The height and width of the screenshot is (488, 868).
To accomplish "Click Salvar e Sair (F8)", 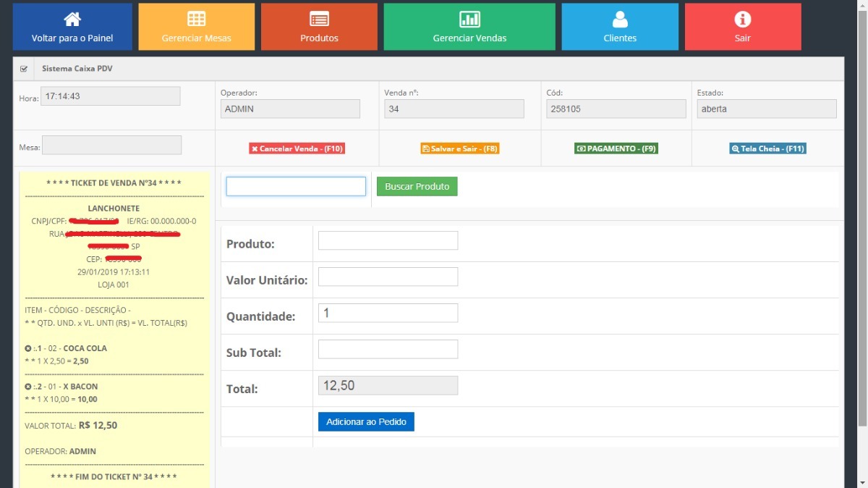I will point(460,148).
